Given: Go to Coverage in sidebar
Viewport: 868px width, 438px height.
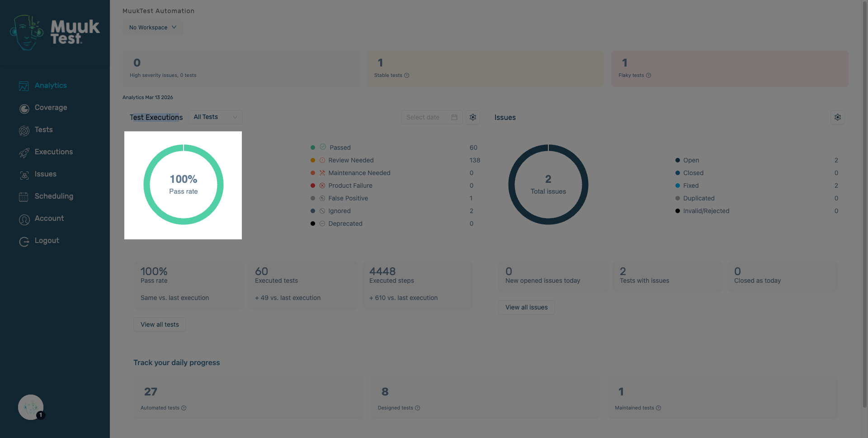Looking at the screenshot, I should (x=51, y=108).
